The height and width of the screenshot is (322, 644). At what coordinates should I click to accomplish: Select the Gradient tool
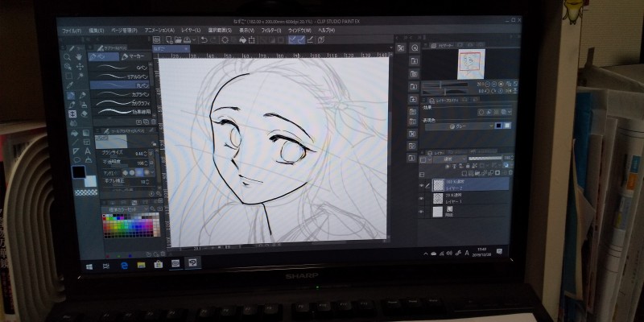tap(86, 133)
